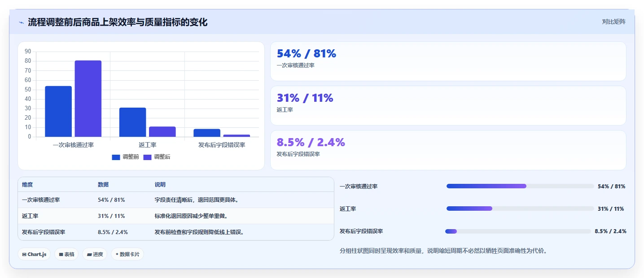Click the 调整前 bar for 发布后字段错误率
The image size is (644, 278).
207,133
